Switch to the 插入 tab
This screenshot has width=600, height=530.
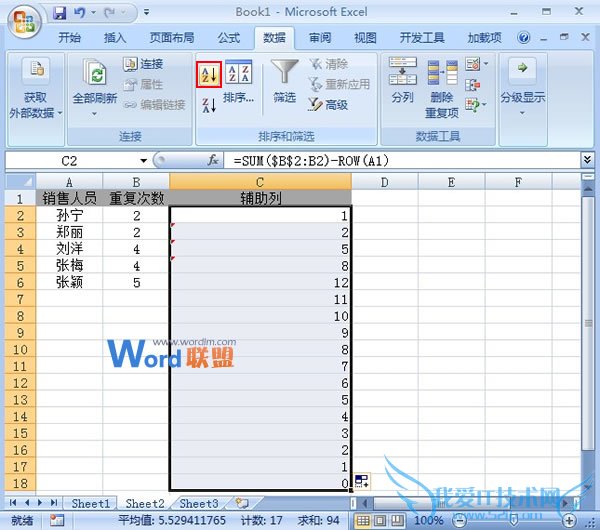tap(115, 38)
